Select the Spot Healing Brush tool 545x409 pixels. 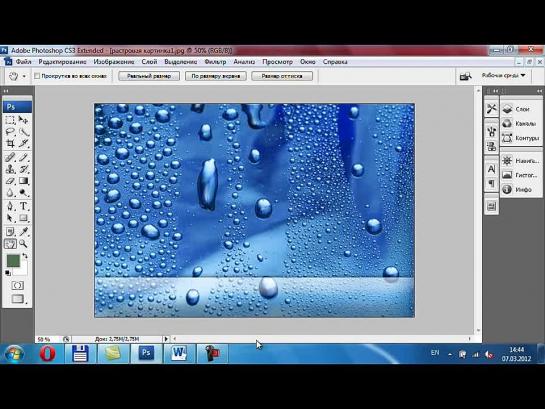pyautogui.click(x=10, y=157)
